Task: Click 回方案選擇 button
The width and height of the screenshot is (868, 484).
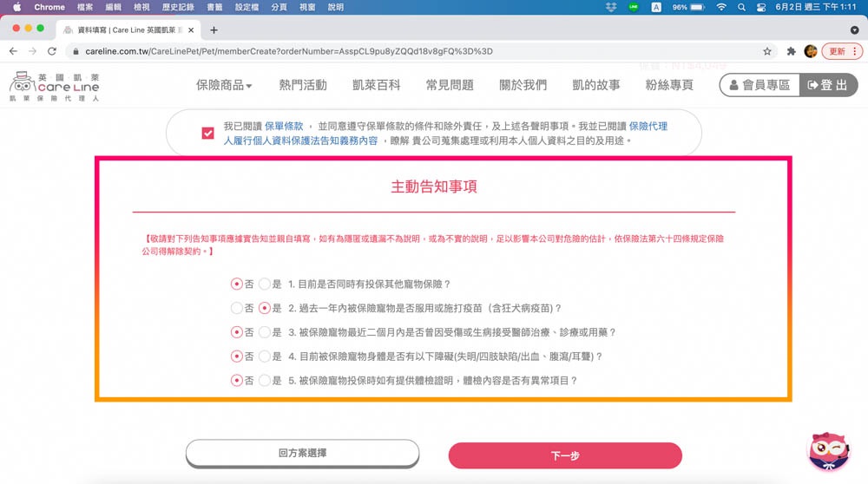Action: (302, 453)
